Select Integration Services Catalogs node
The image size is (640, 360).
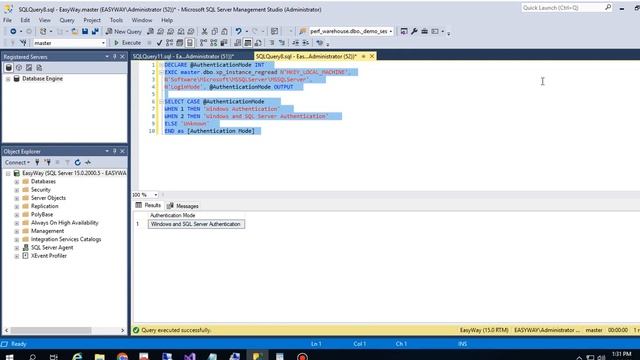point(66,239)
